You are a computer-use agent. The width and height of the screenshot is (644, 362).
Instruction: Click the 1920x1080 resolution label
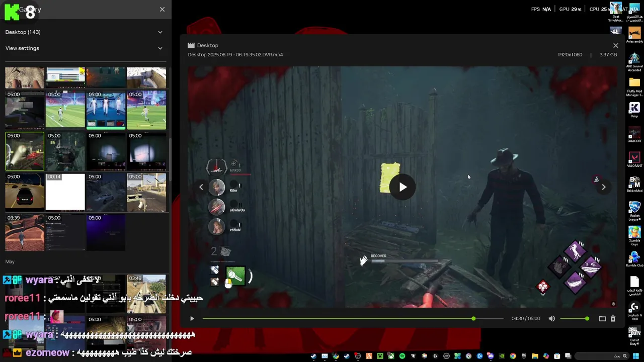[x=570, y=54]
